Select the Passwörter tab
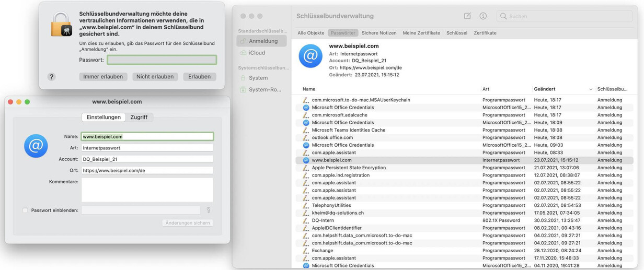The width and height of the screenshot is (644, 270). 343,33
